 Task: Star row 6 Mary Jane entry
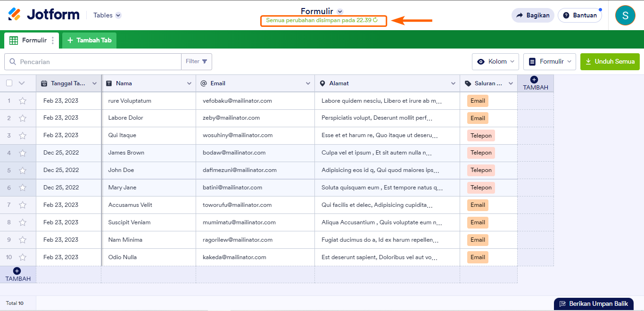click(23, 188)
